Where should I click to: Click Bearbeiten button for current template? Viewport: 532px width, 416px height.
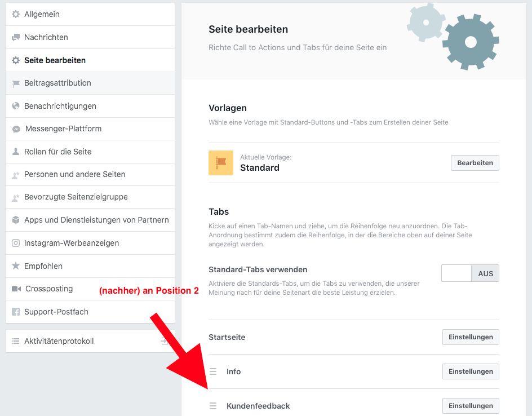click(x=475, y=163)
